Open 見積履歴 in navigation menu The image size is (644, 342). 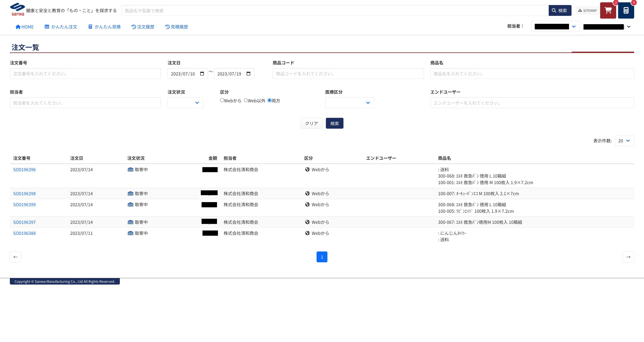pos(176,27)
